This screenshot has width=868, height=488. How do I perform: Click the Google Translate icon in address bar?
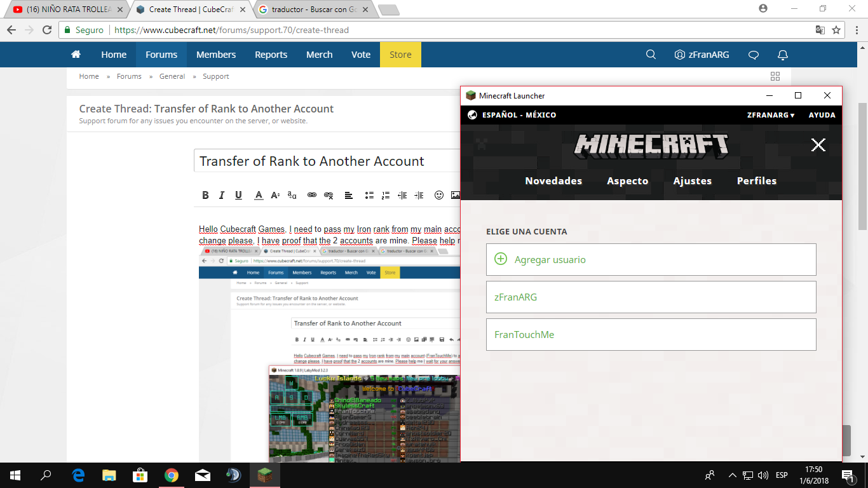[x=820, y=30]
